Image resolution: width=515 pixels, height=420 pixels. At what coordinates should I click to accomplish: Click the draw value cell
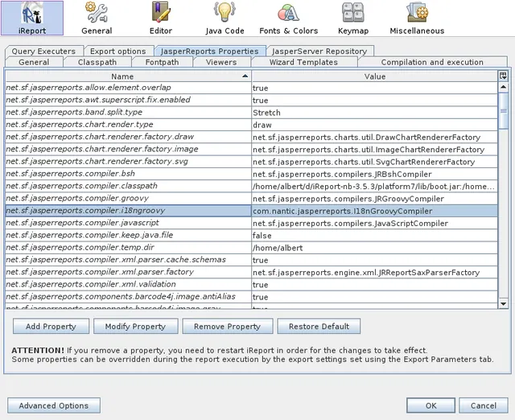[375, 125]
